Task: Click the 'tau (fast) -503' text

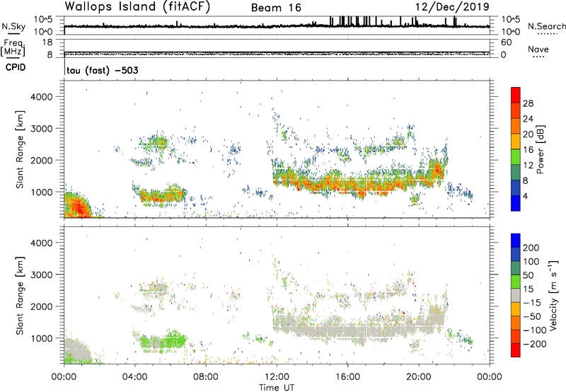Action: point(103,70)
